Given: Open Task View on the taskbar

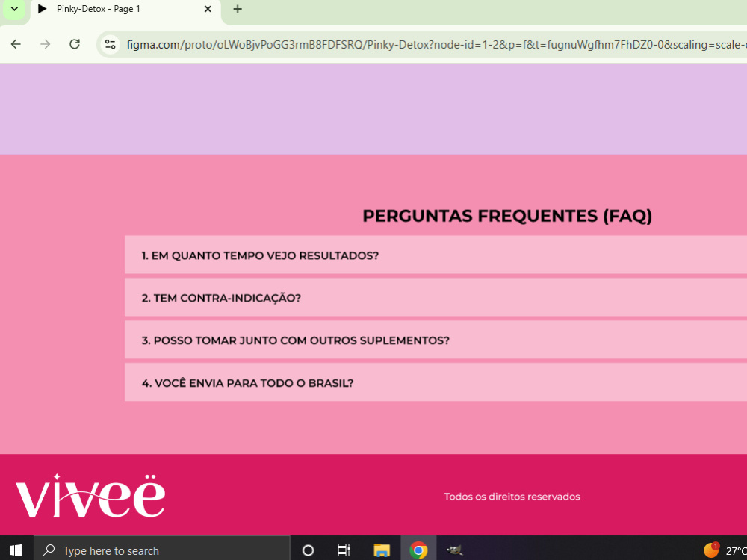Looking at the screenshot, I should click(344, 550).
